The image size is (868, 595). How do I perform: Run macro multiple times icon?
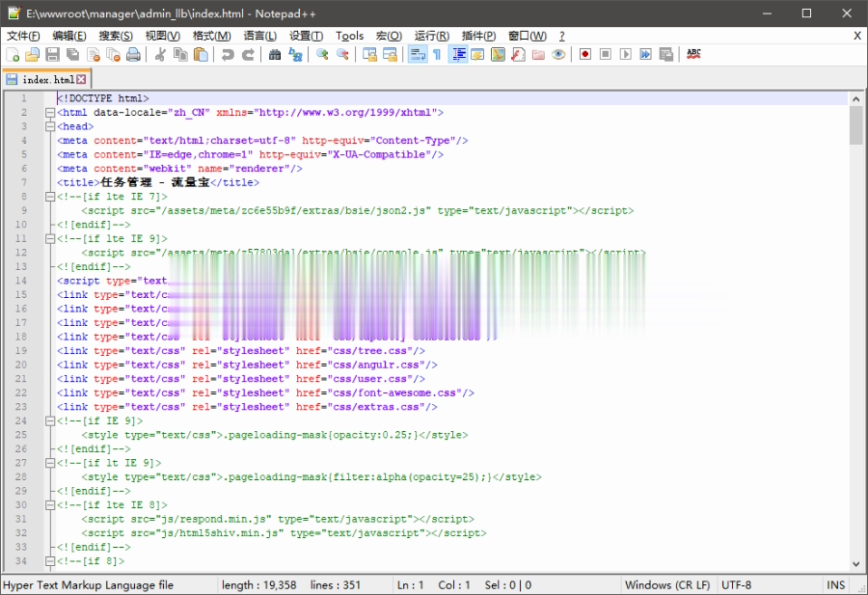click(x=645, y=54)
